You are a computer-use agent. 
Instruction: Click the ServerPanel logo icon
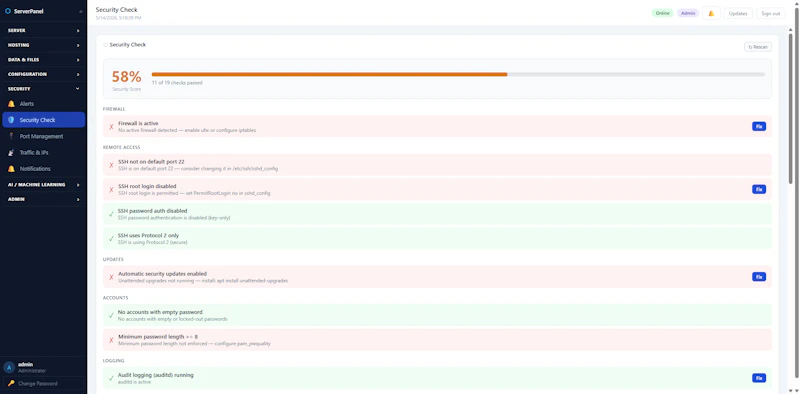coord(8,11)
